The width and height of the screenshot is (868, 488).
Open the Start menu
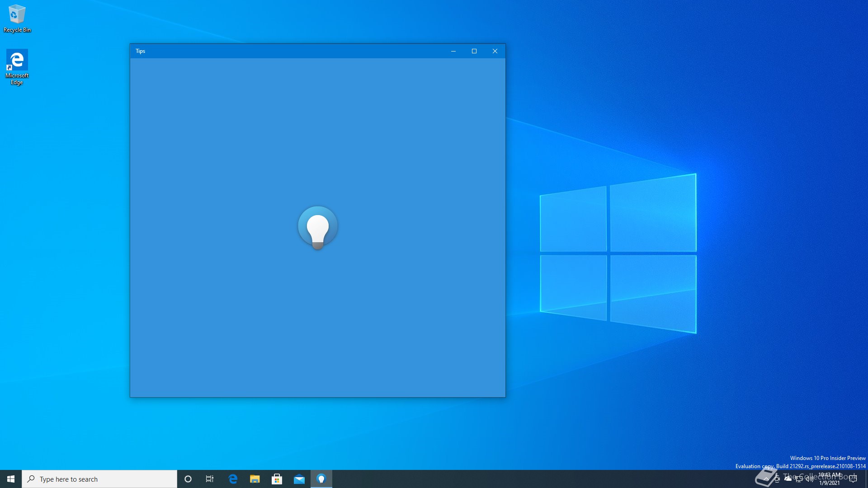click(11, 479)
